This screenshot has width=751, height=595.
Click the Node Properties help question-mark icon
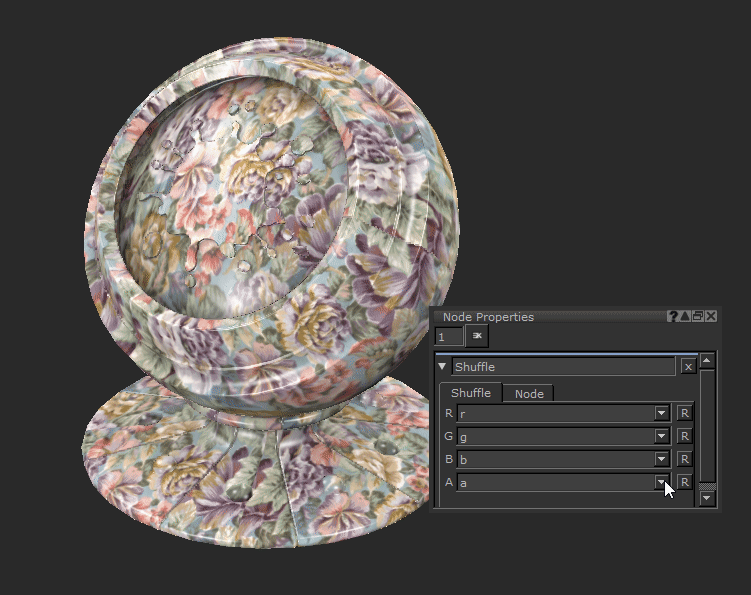tap(673, 316)
